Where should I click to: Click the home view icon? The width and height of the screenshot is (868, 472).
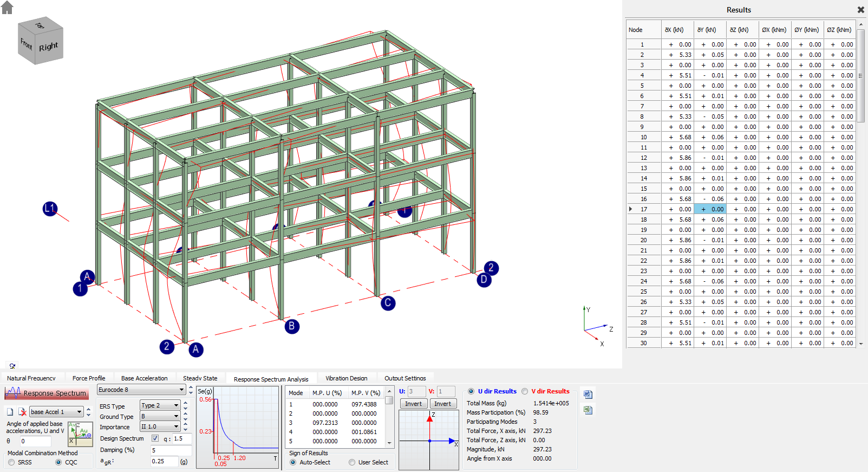click(7, 8)
